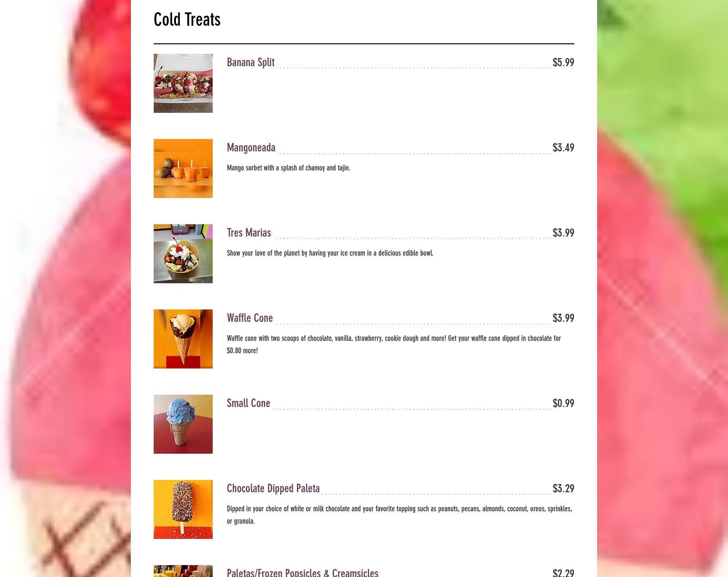
Task: Click the Waffle Cone heading
Action: [x=250, y=318]
